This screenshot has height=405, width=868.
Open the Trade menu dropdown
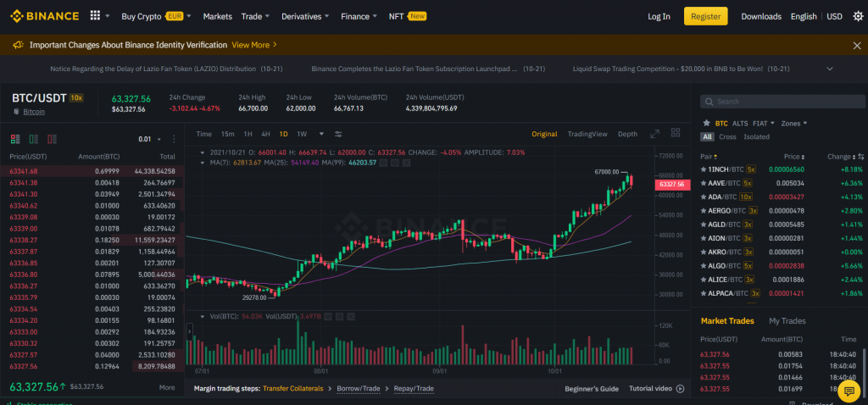coord(255,16)
